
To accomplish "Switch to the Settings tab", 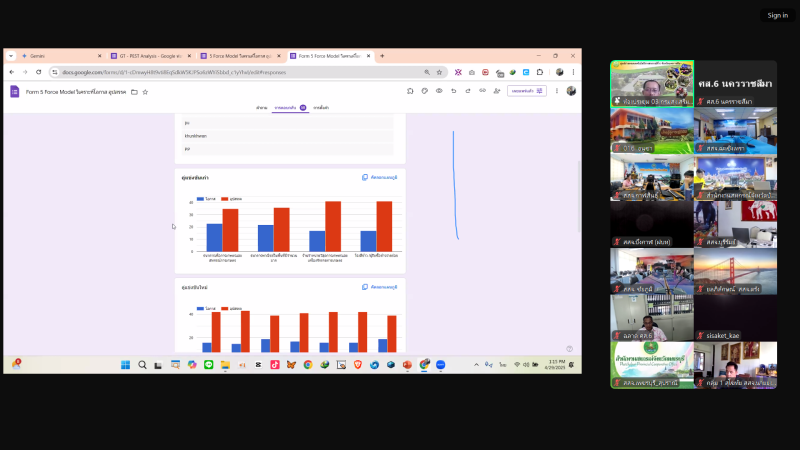I will [321, 108].
